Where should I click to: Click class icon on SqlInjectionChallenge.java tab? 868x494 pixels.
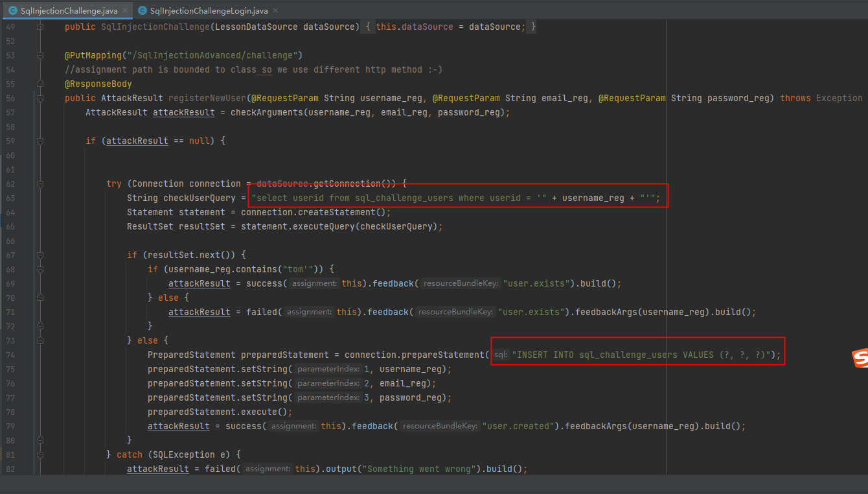pyautogui.click(x=12, y=11)
